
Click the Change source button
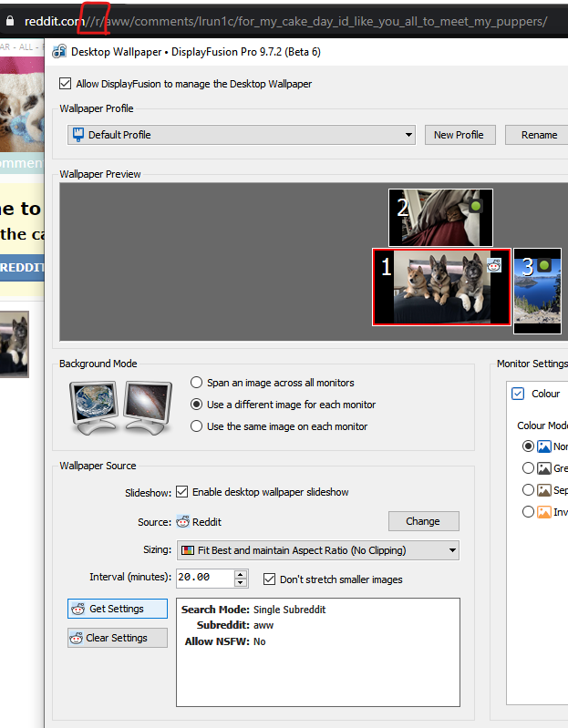click(x=423, y=521)
